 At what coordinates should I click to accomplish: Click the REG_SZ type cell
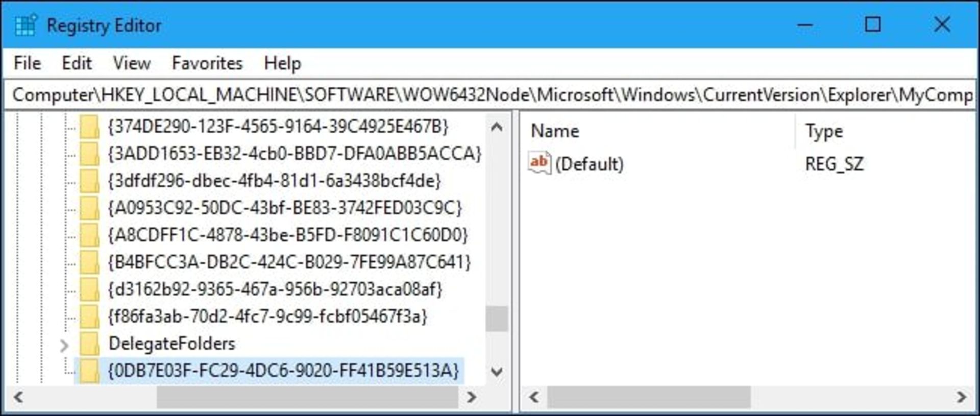[835, 164]
